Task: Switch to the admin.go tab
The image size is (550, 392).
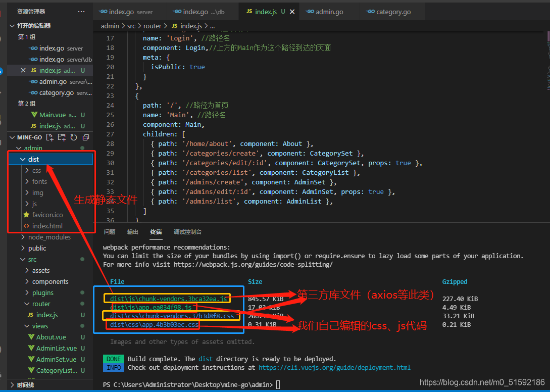Action: coord(330,12)
